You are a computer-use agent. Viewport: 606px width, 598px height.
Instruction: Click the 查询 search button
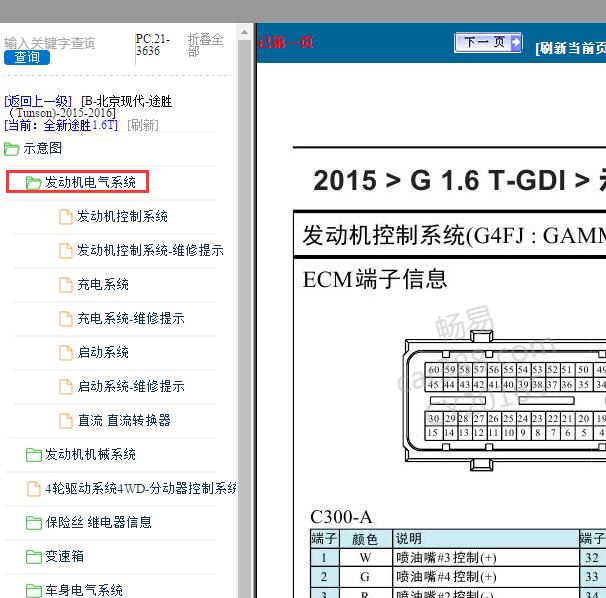[27, 58]
